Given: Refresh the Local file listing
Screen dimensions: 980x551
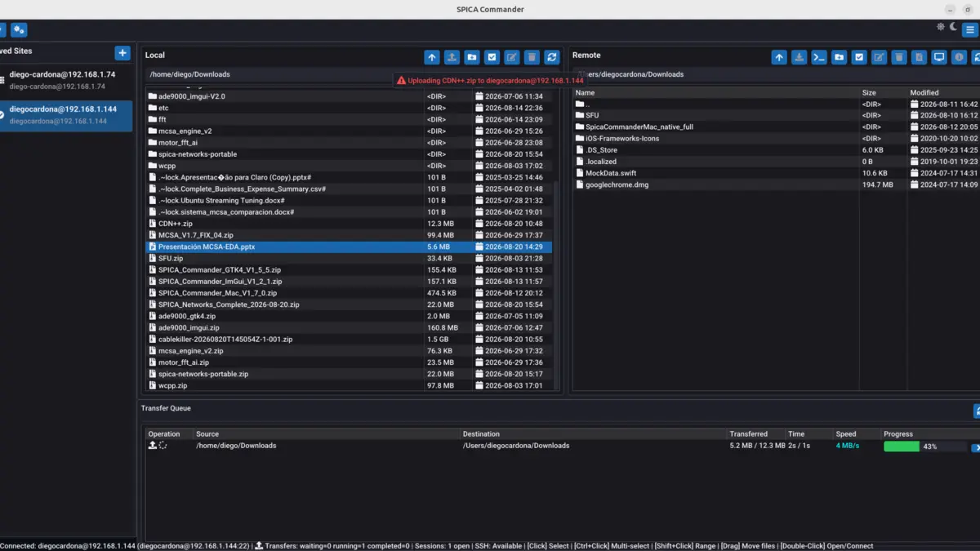Looking at the screenshot, I should (x=552, y=57).
